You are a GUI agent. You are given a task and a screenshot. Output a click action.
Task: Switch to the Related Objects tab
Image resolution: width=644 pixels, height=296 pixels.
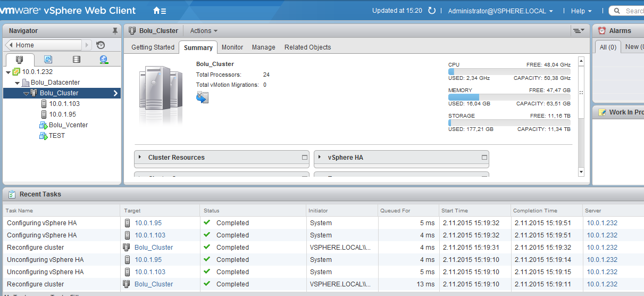click(307, 47)
